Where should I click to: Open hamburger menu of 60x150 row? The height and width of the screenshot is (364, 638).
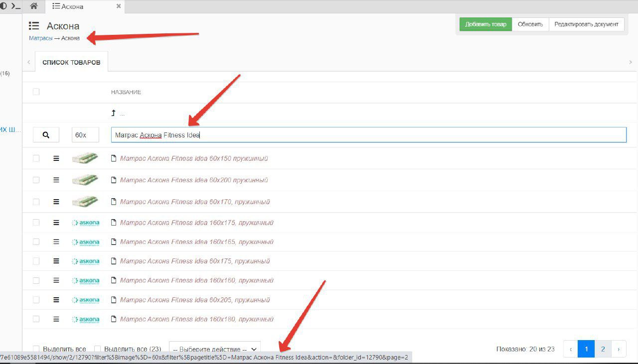(x=56, y=158)
